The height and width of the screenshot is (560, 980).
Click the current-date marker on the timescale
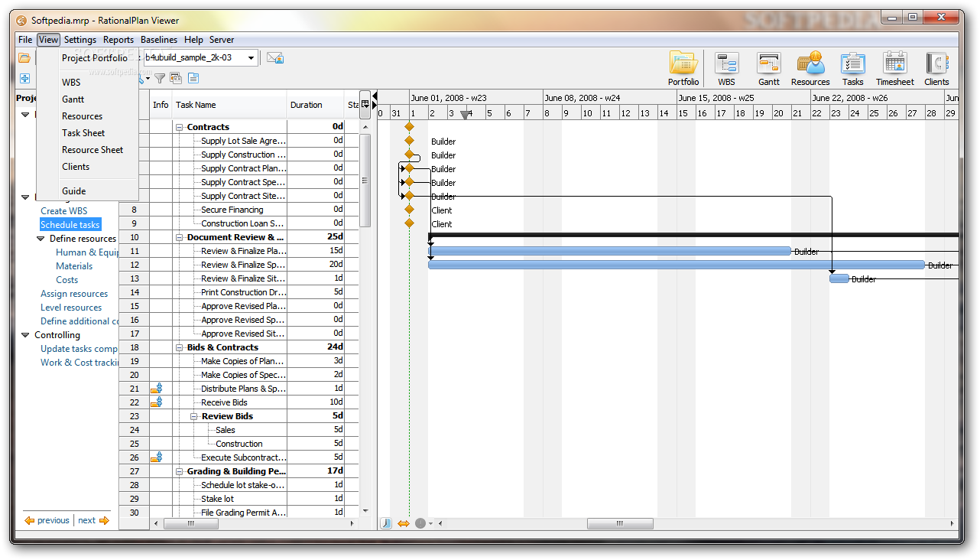(x=465, y=115)
